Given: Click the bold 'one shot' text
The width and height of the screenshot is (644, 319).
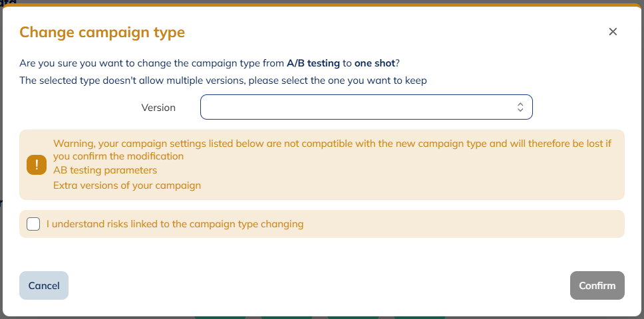Looking at the screenshot, I should pyautogui.click(x=375, y=64).
